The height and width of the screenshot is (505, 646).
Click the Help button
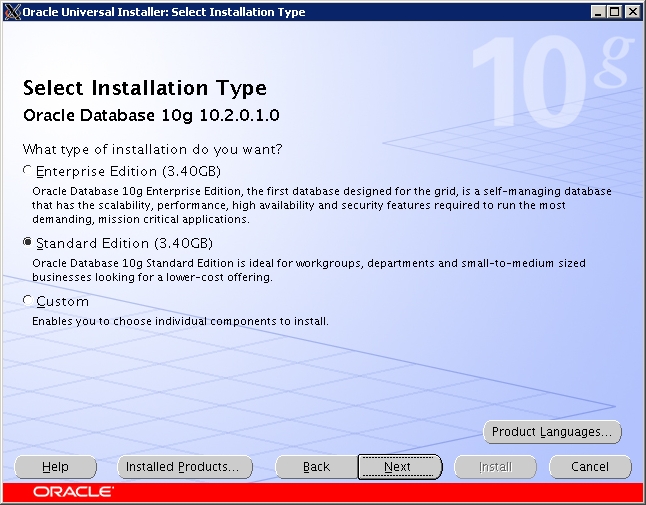click(x=56, y=467)
